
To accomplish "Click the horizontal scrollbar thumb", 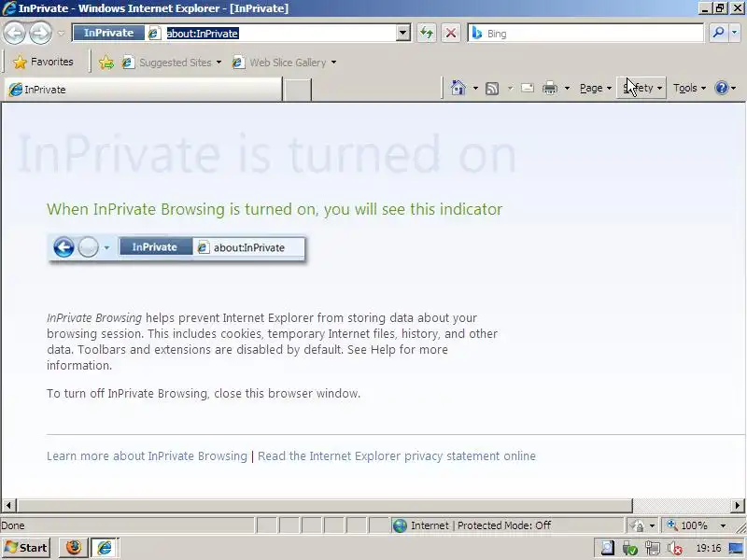I will pyautogui.click(x=324, y=505).
